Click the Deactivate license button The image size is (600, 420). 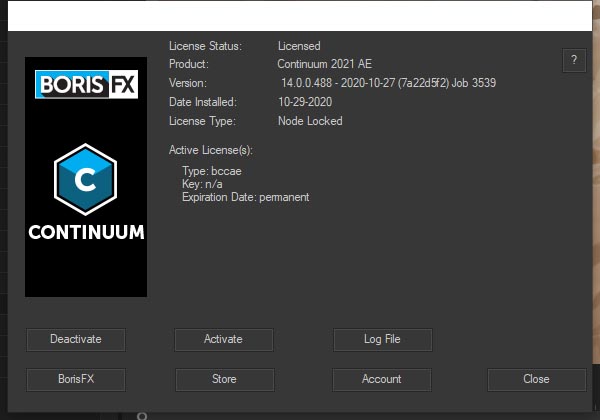[x=76, y=339]
